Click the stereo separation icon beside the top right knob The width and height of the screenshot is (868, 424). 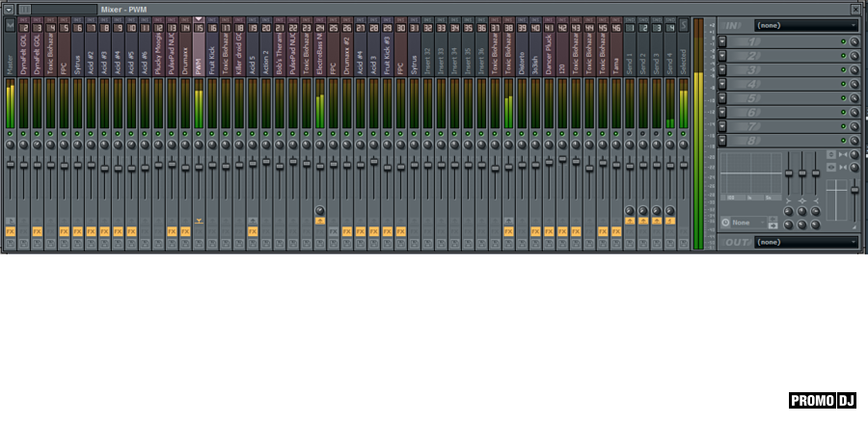pos(843,155)
